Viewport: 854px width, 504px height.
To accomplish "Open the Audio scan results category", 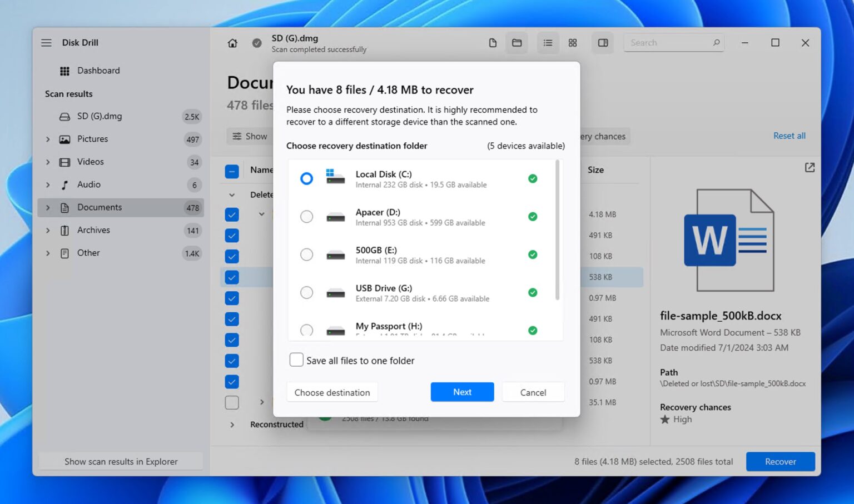I will (x=88, y=184).
